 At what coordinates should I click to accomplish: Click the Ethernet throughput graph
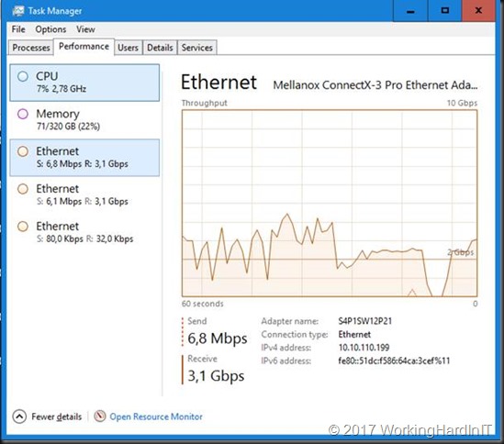[330, 203]
